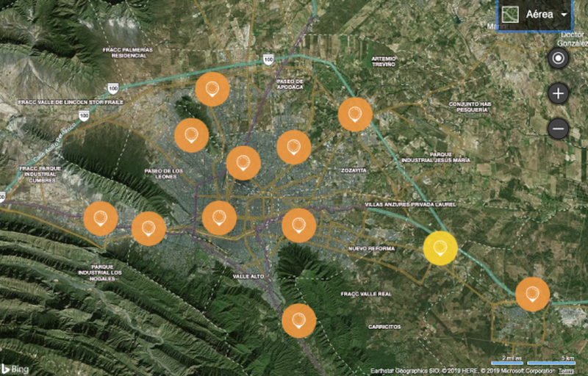This screenshot has height=376, width=588.
Task: Click the Bing logo
Action: coord(15,368)
